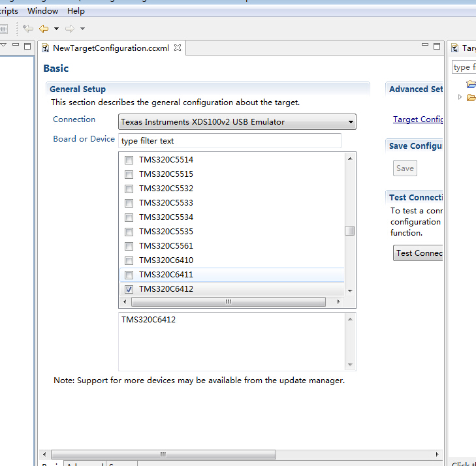The image size is (476, 466).
Task: Click the device list scroll up arrow
Action: [350, 159]
